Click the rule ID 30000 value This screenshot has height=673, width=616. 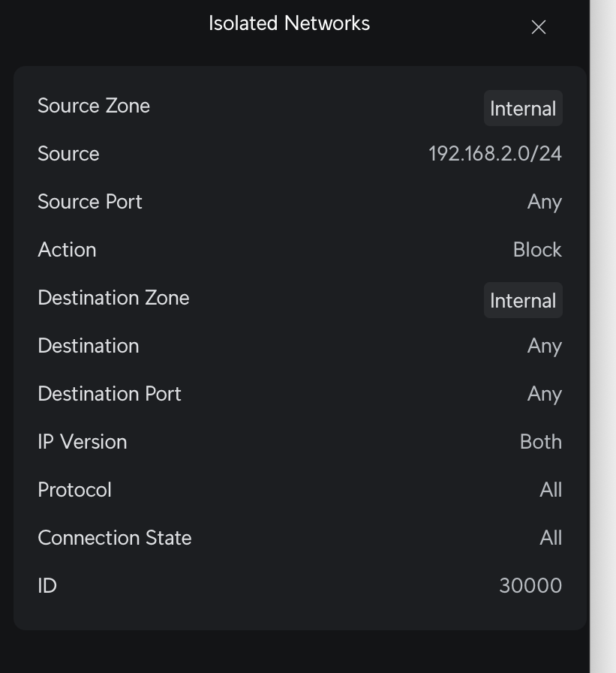point(530,586)
